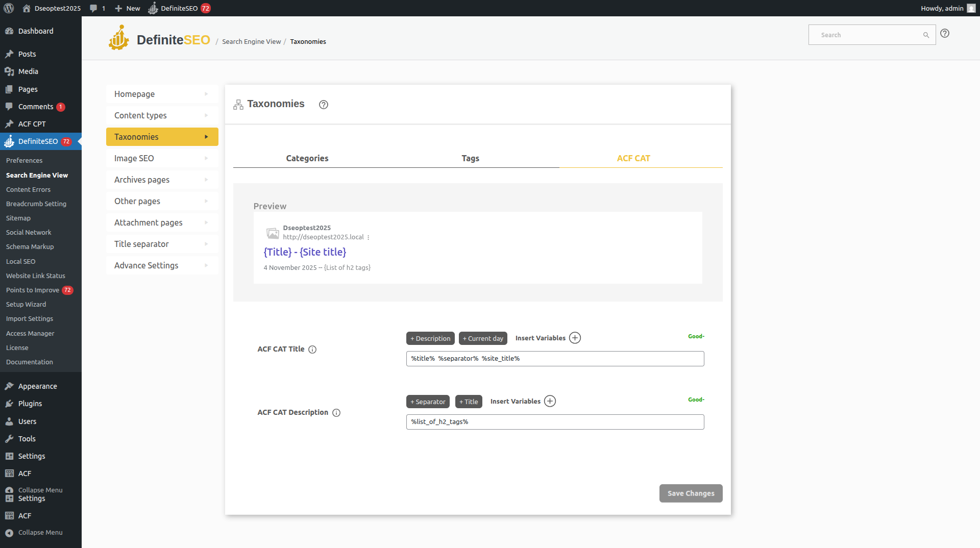Switch to the Categories tab

pos(307,158)
